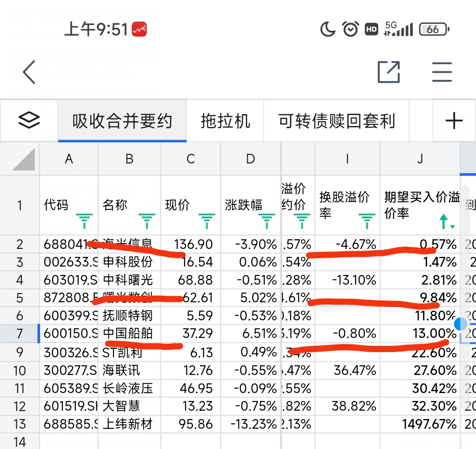Select code cell 300277.S
476x449 pixels.
point(69,371)
